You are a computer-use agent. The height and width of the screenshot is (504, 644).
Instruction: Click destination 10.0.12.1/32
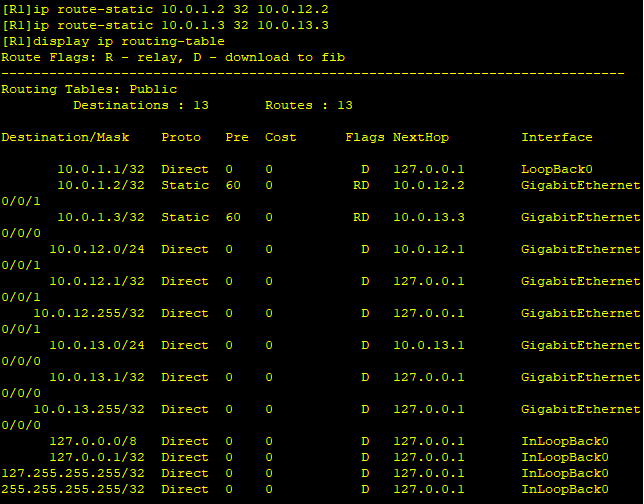coord(97,281)
